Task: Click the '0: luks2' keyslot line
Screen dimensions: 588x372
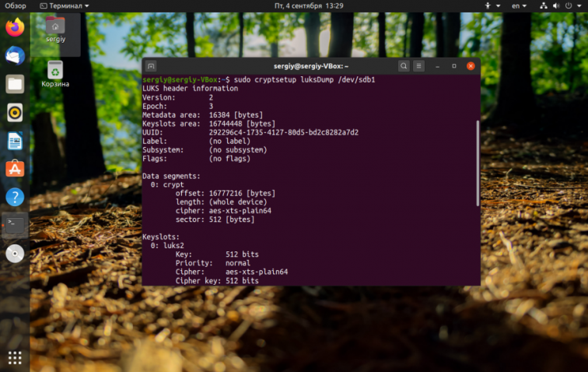Action: click(x=167, y=245)
